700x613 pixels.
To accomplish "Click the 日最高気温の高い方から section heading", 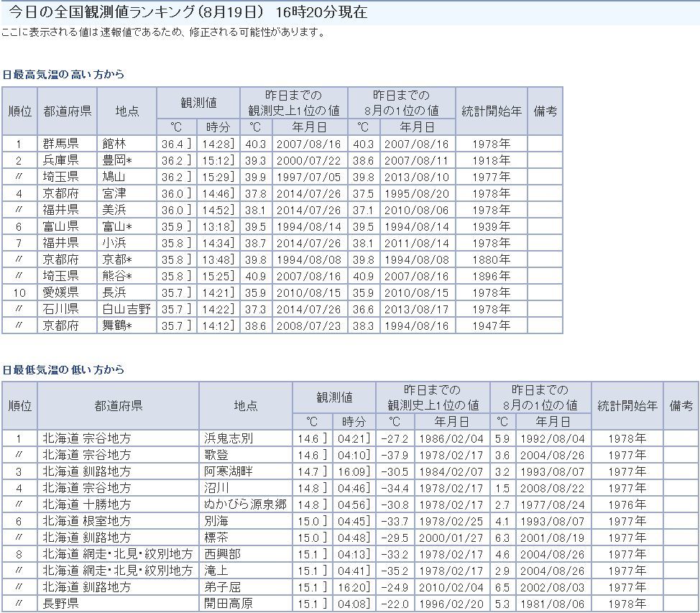I will coord(63,75).
